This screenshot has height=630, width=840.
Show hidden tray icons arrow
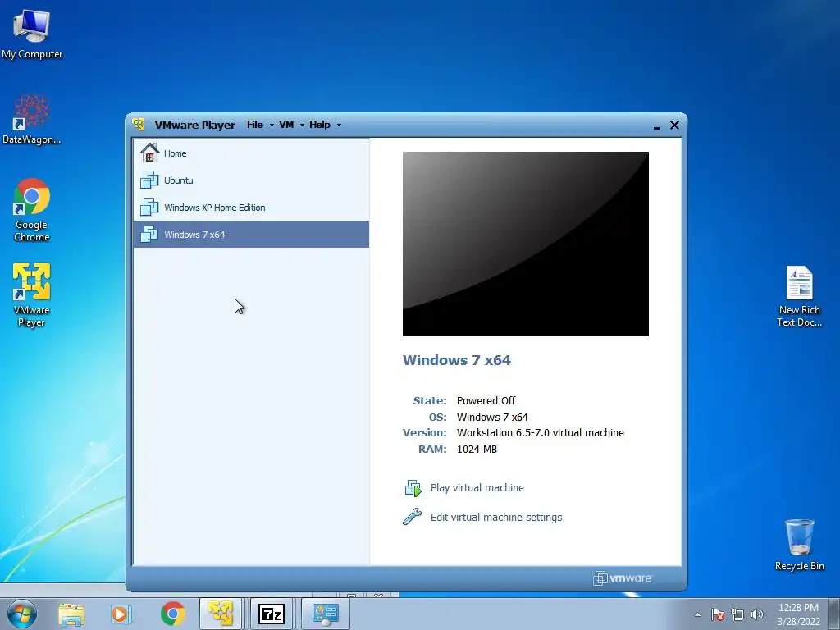(x=697, y=614)
